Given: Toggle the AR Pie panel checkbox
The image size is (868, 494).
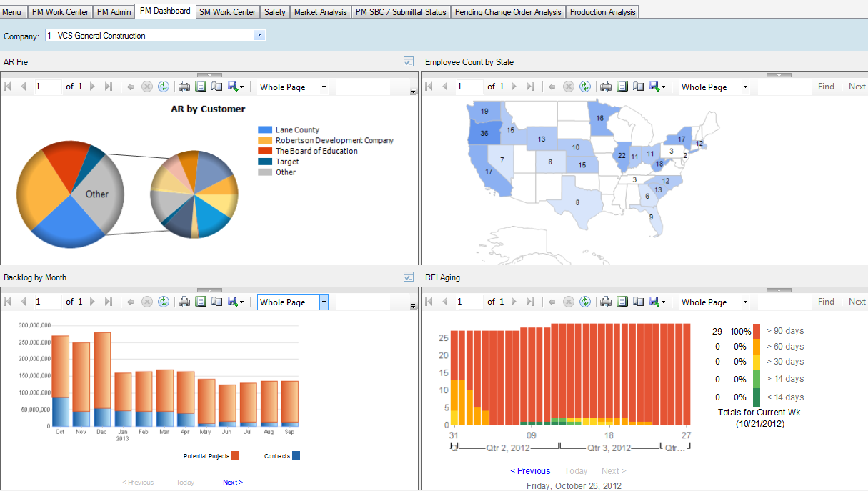Looking at the screenshot, I should [x=409, y=62].
